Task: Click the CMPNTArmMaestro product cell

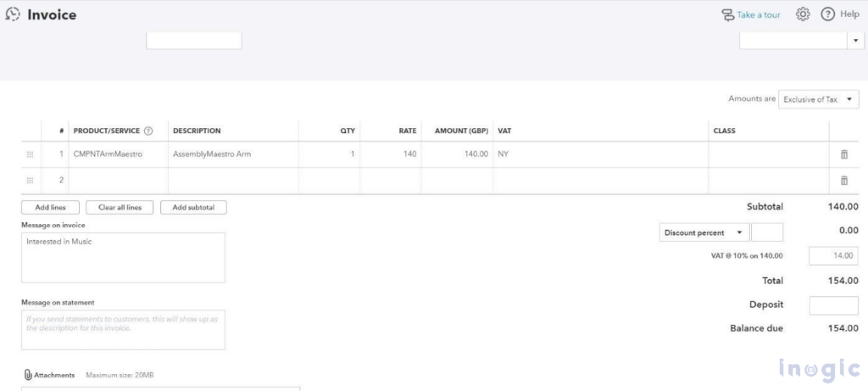Action: point(119,154)
